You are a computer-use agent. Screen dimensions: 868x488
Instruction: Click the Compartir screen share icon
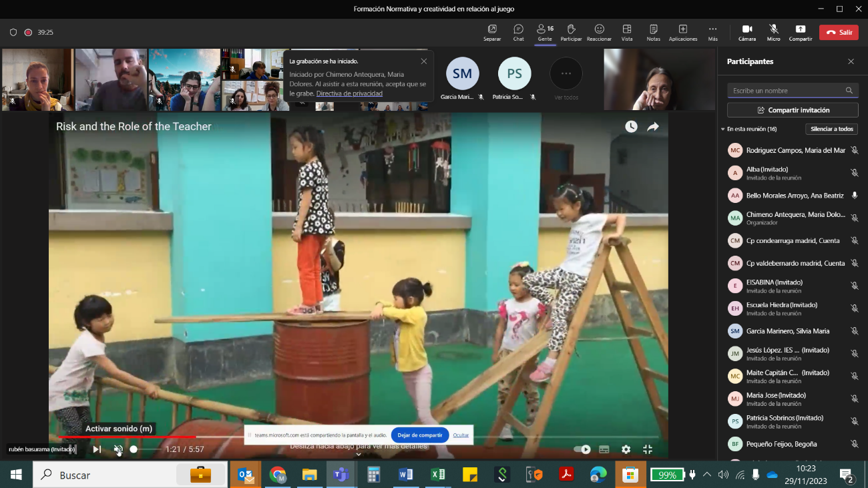click(x=800, y=29)
